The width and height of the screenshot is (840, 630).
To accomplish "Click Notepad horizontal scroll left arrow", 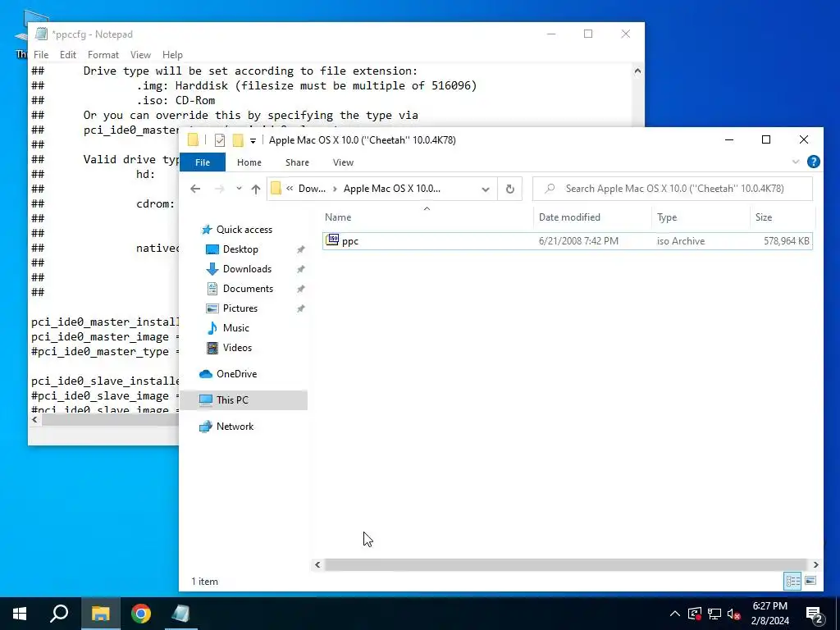I will pos(34,419).
